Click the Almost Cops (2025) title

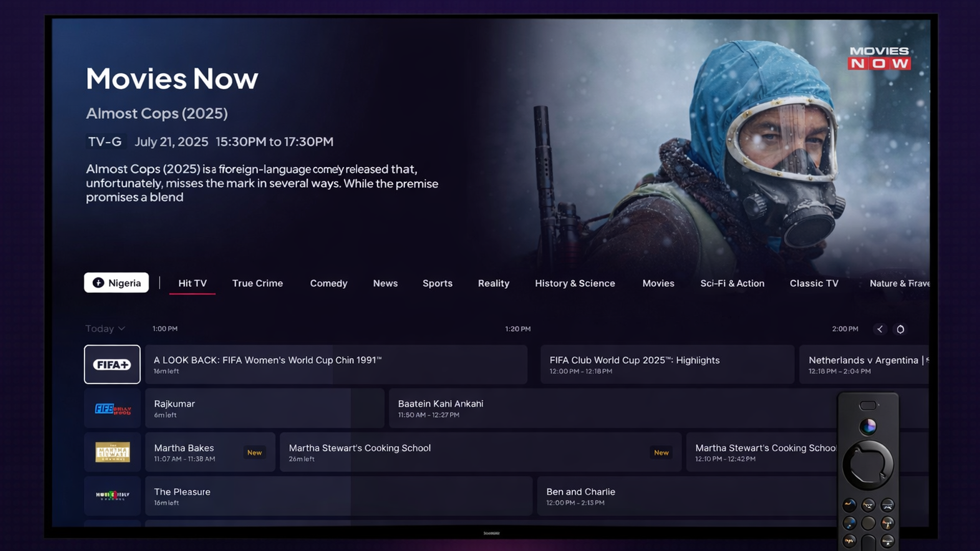pos(157,113)
